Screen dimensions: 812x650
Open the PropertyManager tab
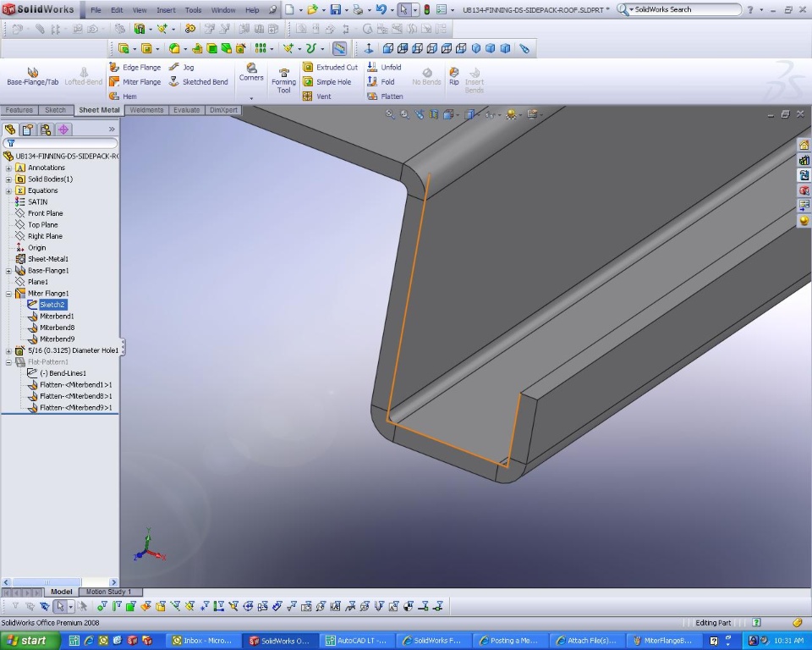click(28, 129)
